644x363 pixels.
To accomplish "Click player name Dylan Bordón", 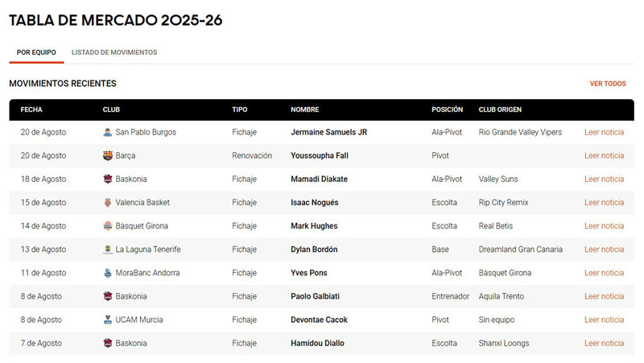I will (x=314, y=250).
